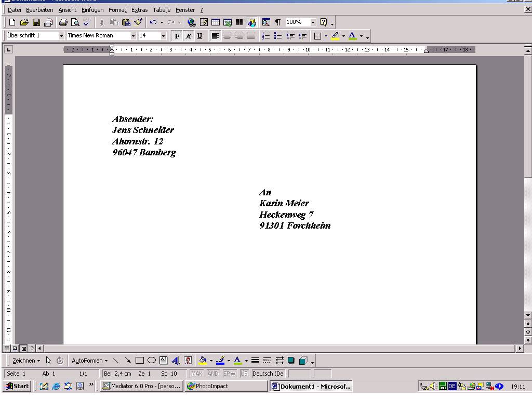Insert a hyperlink via the globe icon

point(192,22)
